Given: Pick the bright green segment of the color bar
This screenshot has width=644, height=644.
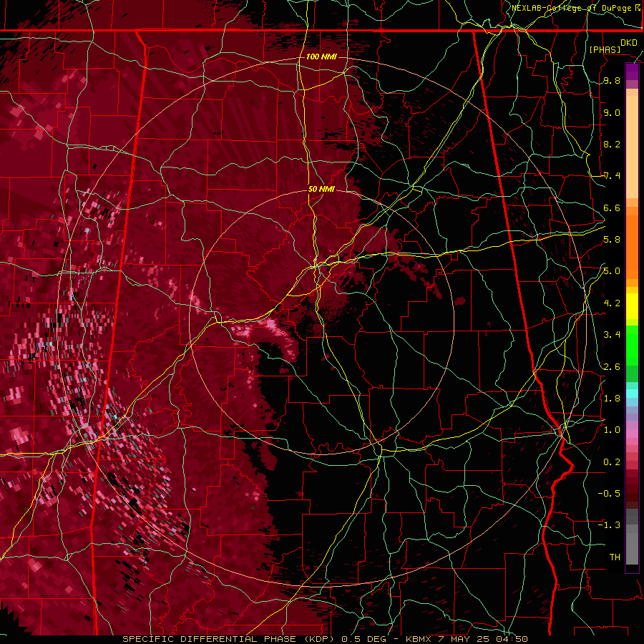Looking at the screenshot, I should (632, 345).
